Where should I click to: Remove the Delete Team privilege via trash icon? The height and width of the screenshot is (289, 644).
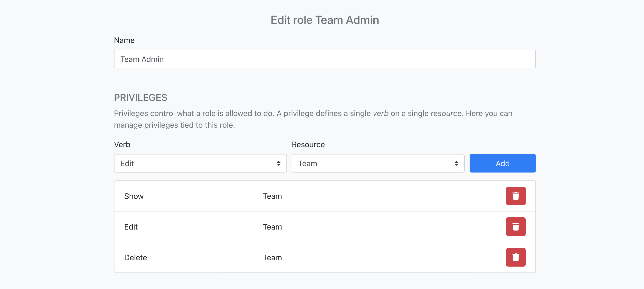pyautogui.click(x=515, y=257)
